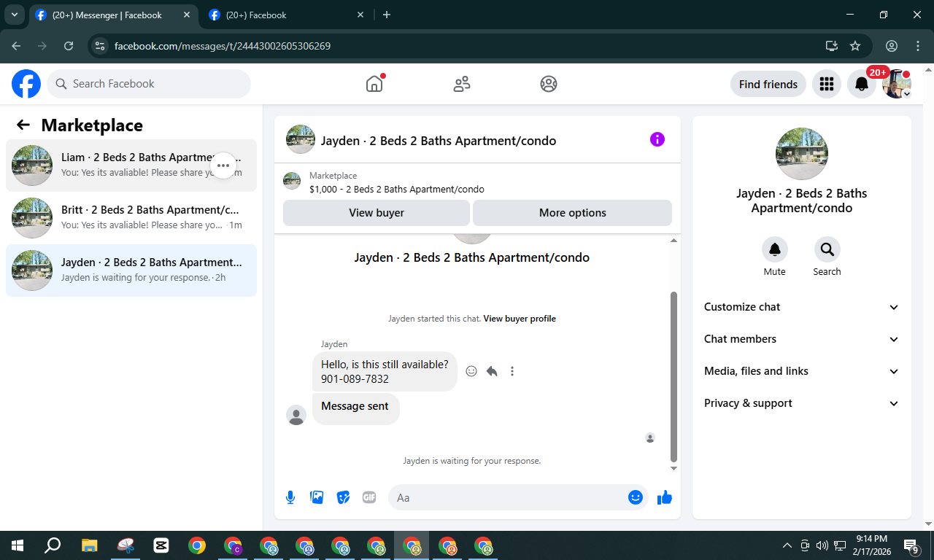Go back using the Marketplace back arrow
Screen dimensions: 934x560
pyautogui.click(x=23, y=125)
